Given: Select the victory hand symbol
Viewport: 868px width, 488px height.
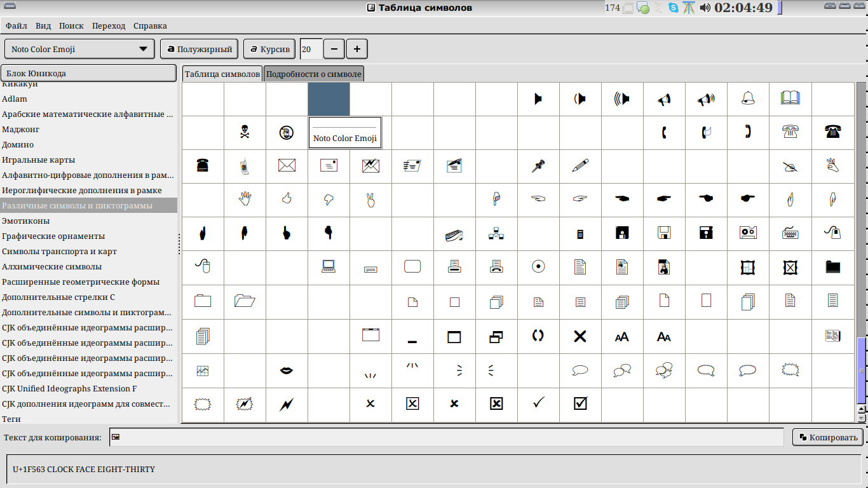Looking at the screenshot, I should click(370, 200).
